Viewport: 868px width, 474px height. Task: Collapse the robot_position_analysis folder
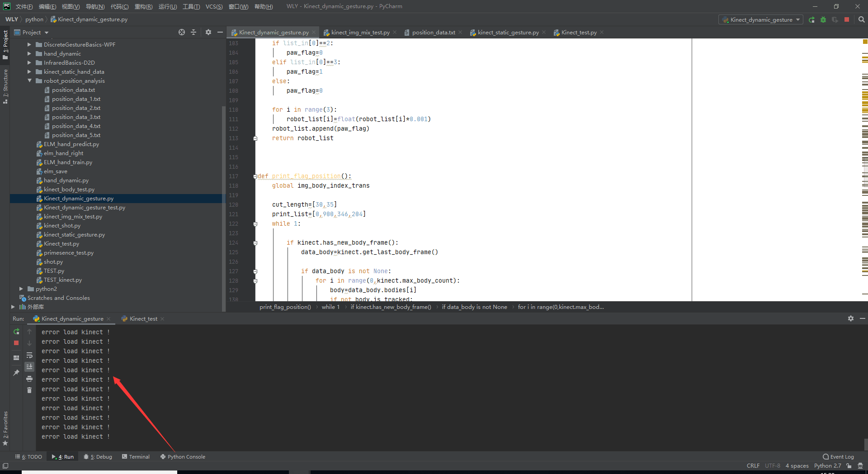point(29,81)
